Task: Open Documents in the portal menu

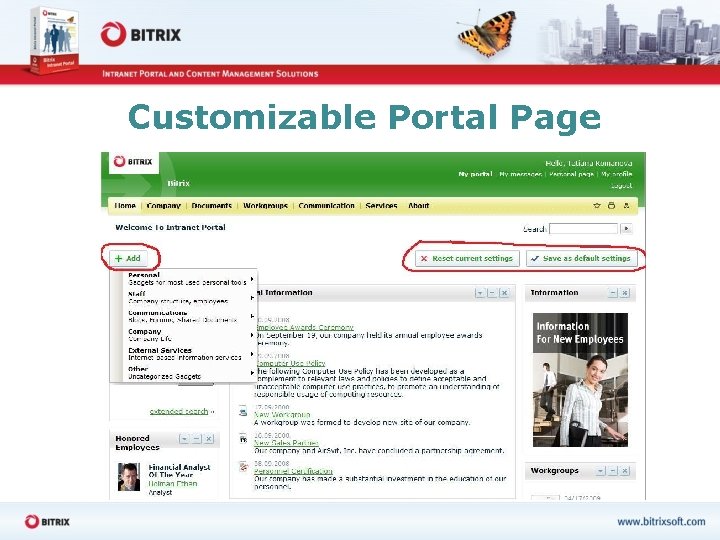Action: (212, 206)
